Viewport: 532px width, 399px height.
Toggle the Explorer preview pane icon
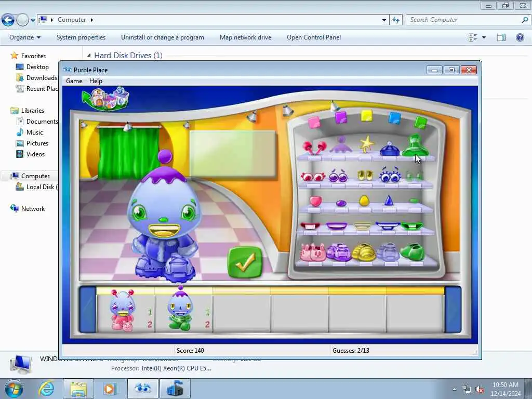501,37
